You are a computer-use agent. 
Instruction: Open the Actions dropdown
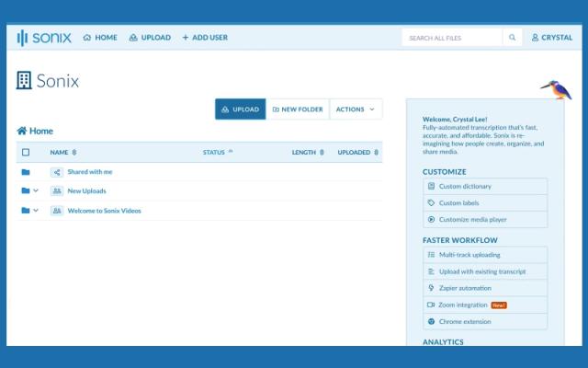[x=356, y=109]
